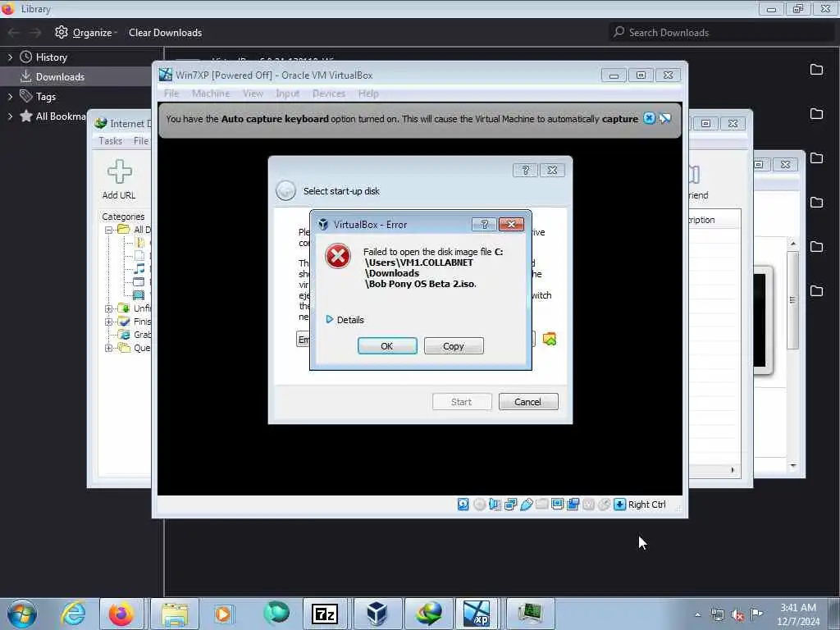Viewport: 840px width, 630px height.
Task: Open help for the VirtualBox Error dialog
Action: (x=484, y=224)
